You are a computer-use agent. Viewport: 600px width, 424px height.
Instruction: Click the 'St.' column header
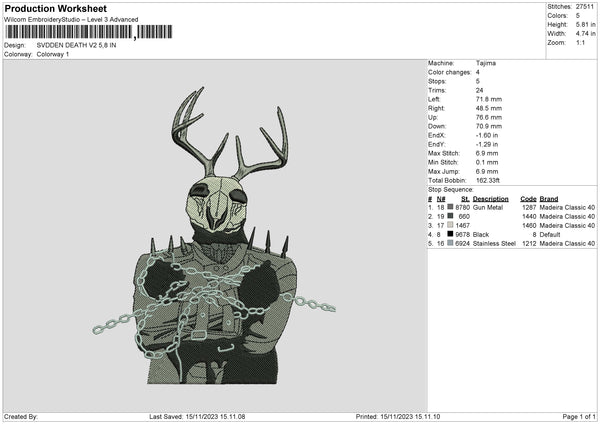coord(465,199)
